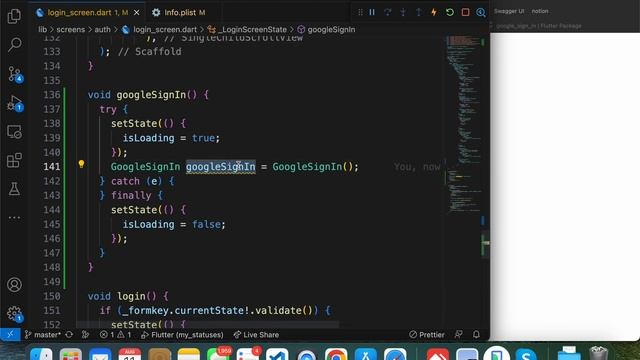Pause the debug session
This screenshot has height=360, width=640.
(x=372, y=12)
